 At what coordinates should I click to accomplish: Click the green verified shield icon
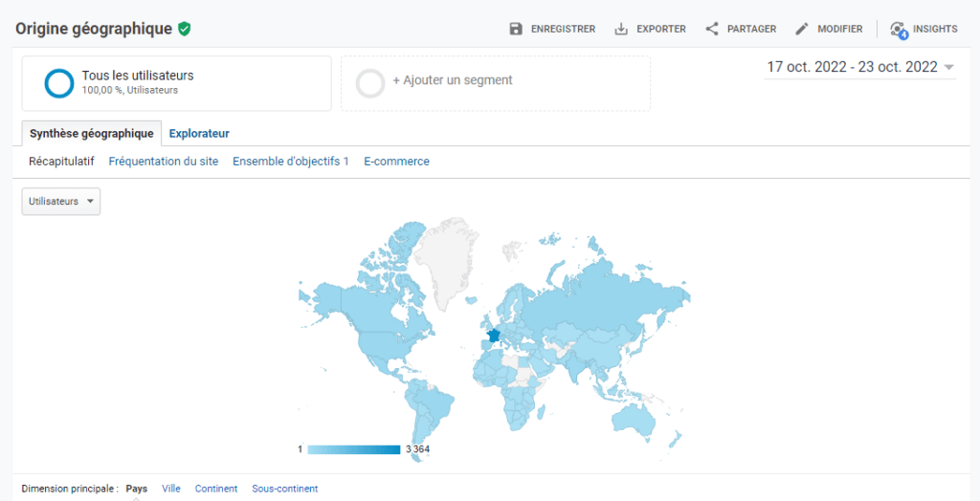(x=184, y=29)
